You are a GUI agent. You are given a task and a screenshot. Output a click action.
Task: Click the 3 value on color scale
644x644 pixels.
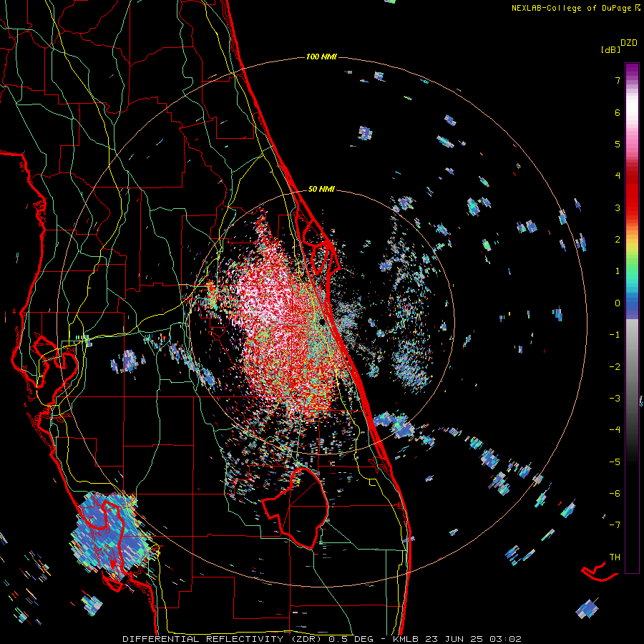pyautogui.click(x=618, y=208)
